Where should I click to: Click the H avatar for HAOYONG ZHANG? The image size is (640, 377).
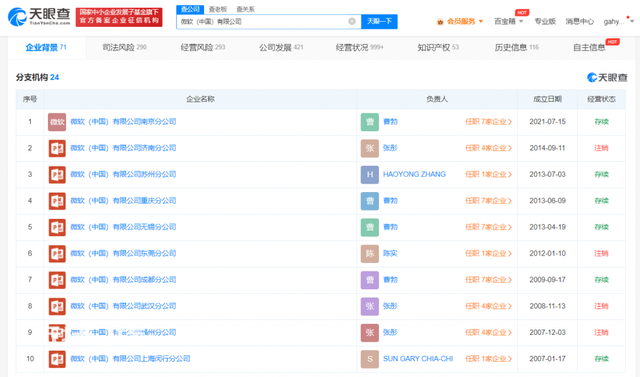370,174
